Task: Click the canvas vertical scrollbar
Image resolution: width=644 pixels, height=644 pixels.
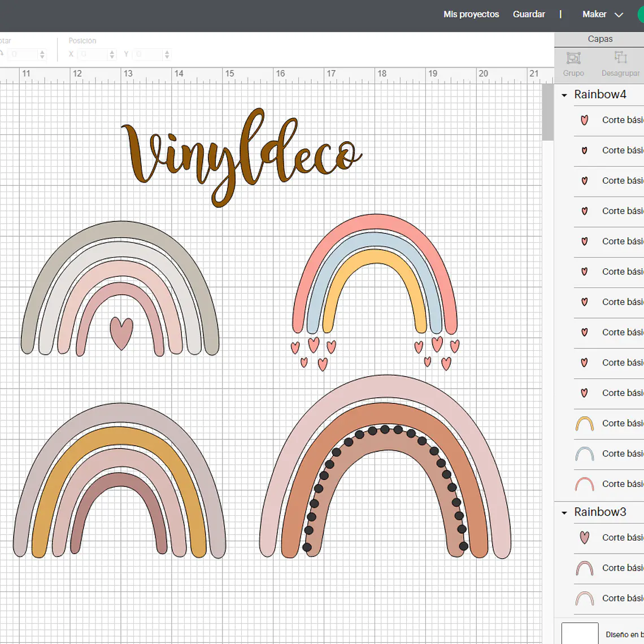Action: (547, 112)
